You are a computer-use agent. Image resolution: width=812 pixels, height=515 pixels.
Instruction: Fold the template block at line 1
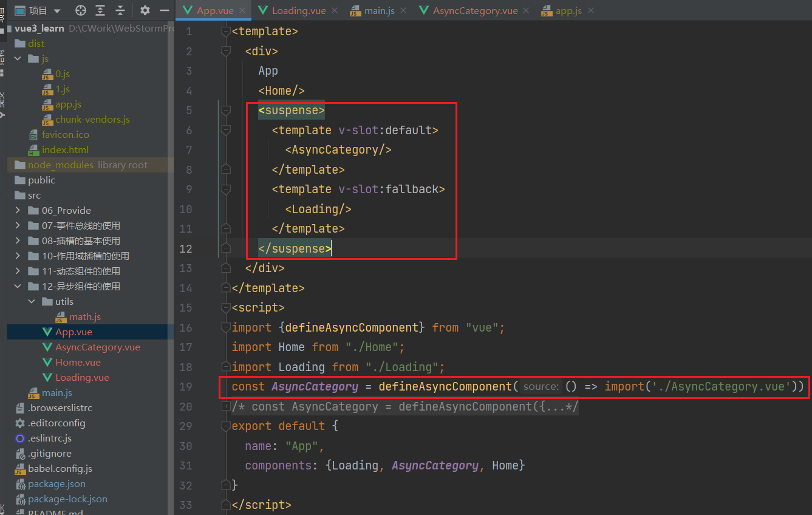[226, 32]
